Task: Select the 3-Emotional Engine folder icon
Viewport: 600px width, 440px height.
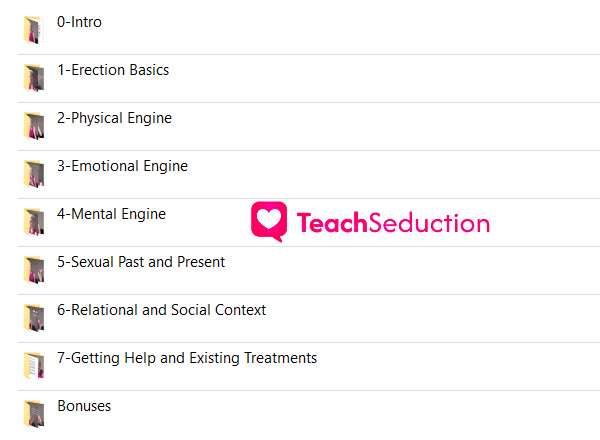Action: tap(34, 174)
